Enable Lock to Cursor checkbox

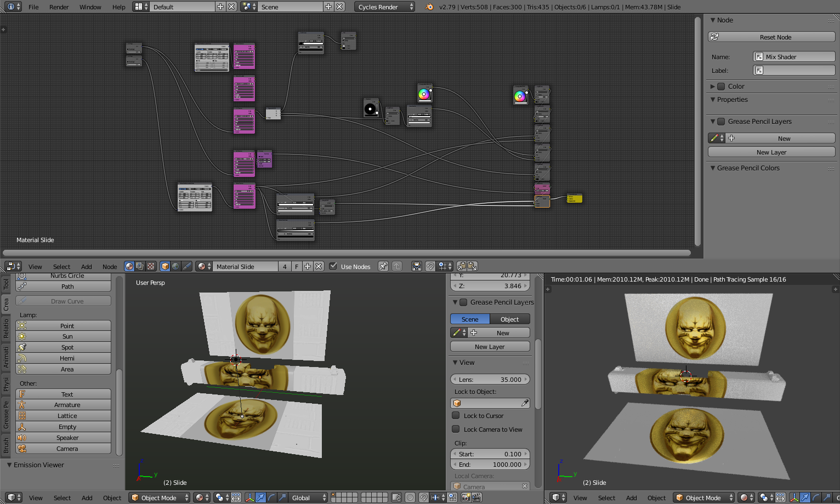coord(456,415)
